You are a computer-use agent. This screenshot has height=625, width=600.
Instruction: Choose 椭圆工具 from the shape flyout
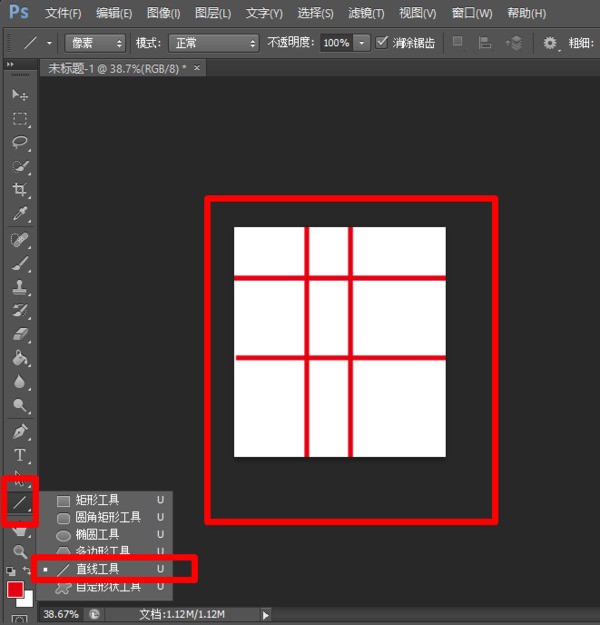pos(100,534)
